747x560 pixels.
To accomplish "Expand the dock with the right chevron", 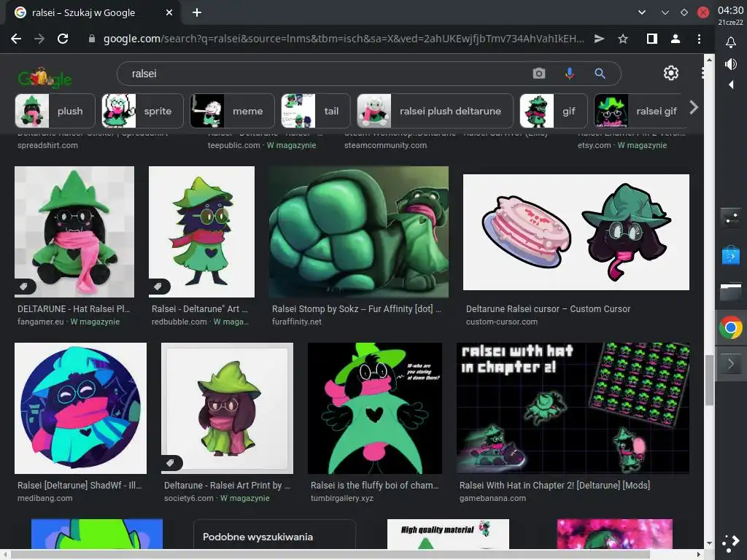I will pos(731,365).
